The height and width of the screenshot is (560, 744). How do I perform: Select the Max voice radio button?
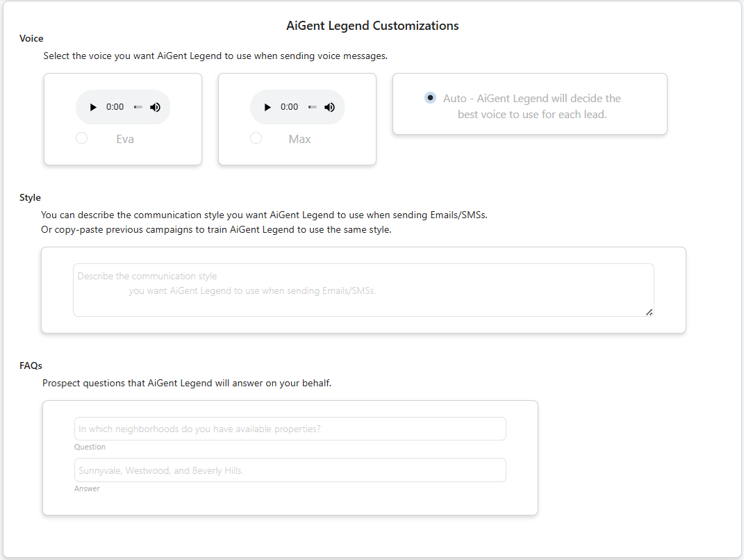coord(256,138)
